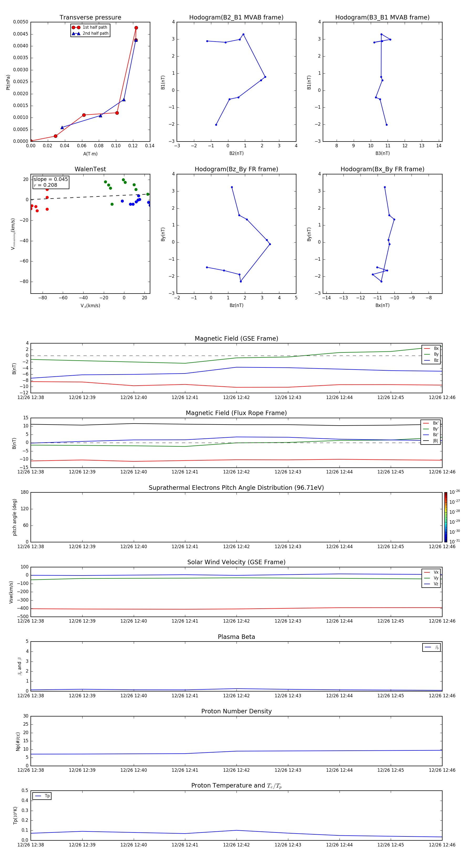Click the Bx entry in GSE legend
Screen dimensions: 473x868
tap(431, 349)
